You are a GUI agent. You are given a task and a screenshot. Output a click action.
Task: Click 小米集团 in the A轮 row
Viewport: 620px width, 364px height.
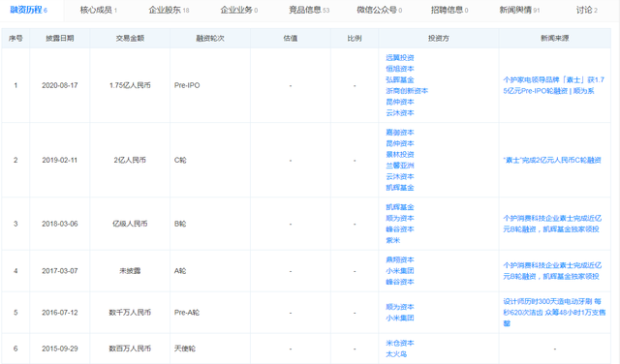pos(400,271)
